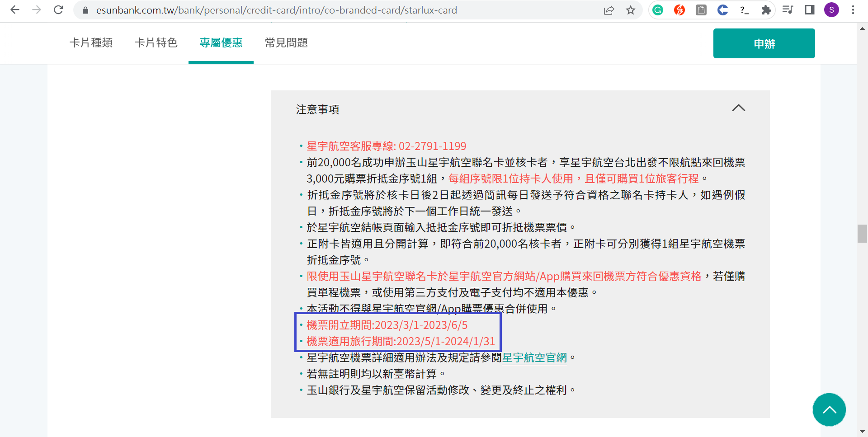The width and height of the screenshot is (868, 437).
Task: Click the address bar URL
Action: 276,10
